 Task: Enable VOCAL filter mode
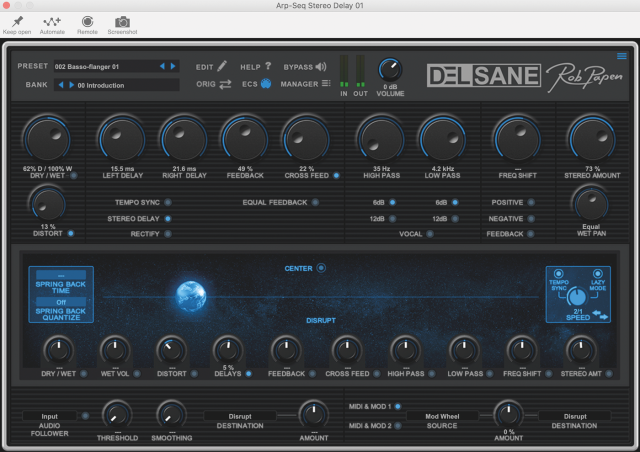point(430,234)
